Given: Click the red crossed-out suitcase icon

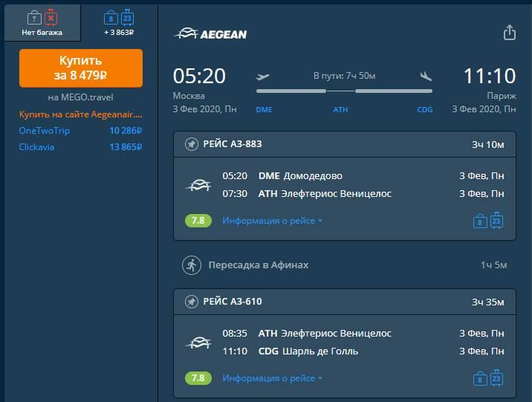Looking at the screenshot, I should 51,17.
